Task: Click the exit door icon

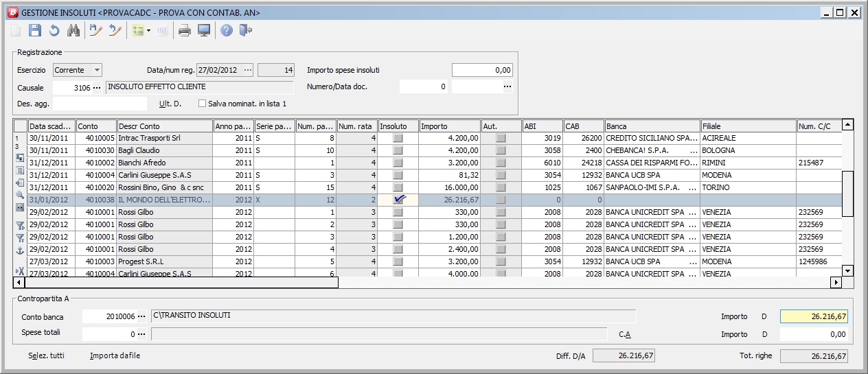Action: click(246, 30)
